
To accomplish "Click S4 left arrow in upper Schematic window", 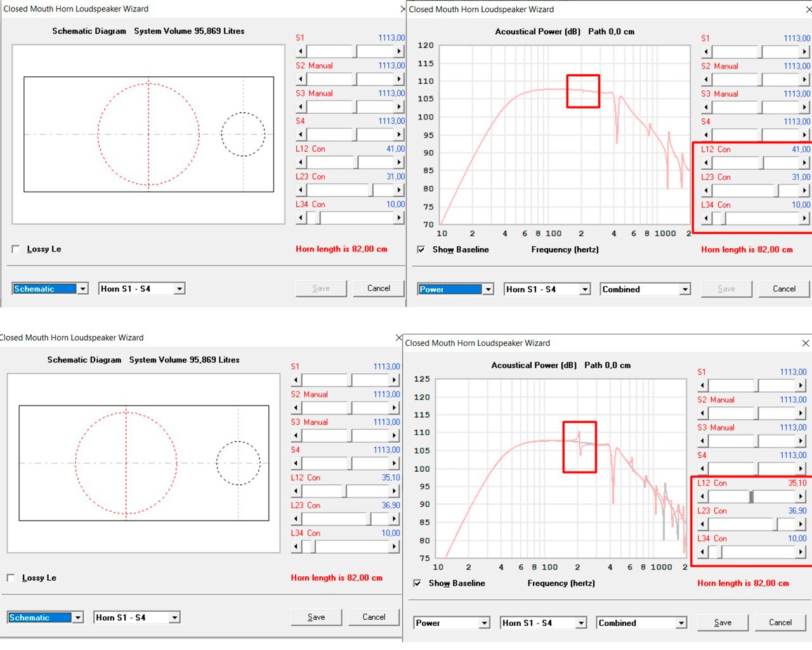I will pyautogui.click(x=301, y=135).
